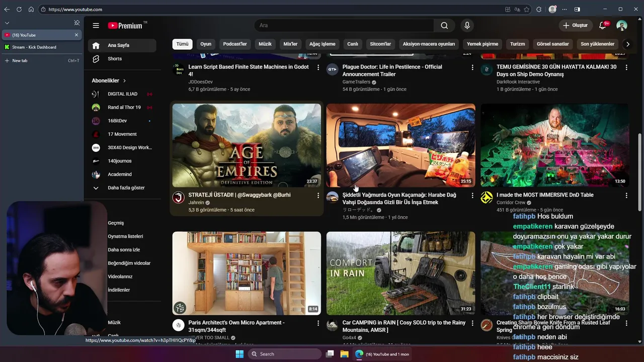Open DIGITAL ILIAD channel subscription
Viewport: 644px width, 362px height.
click(x=122, y=94)
